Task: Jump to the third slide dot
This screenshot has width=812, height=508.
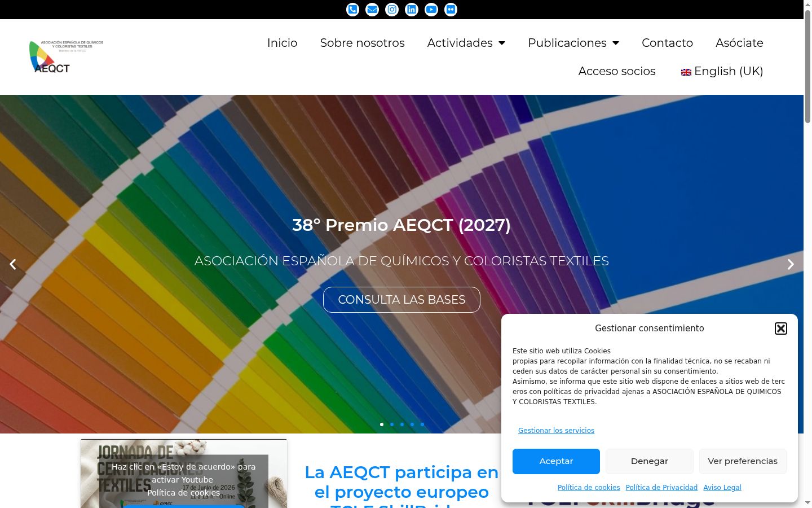Action: (402, 424)
